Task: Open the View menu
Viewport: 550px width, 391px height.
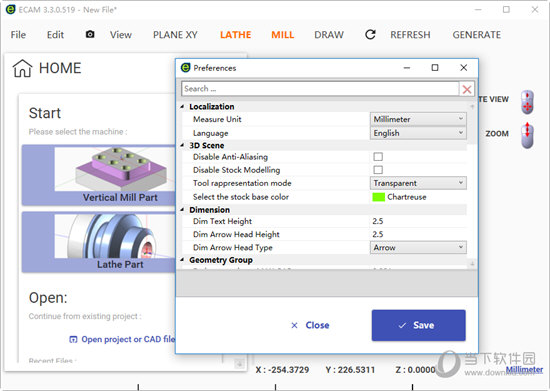Action: pos(121,35)
